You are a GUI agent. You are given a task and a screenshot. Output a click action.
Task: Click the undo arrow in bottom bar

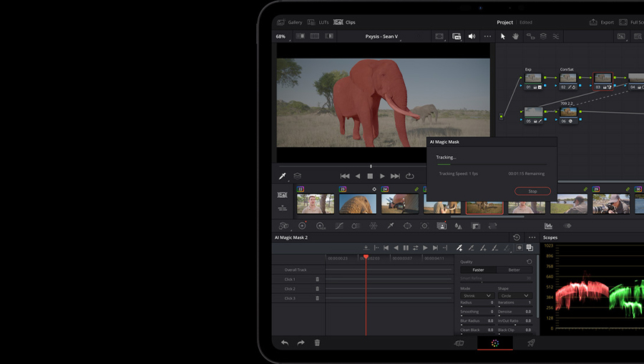(285, 343)
